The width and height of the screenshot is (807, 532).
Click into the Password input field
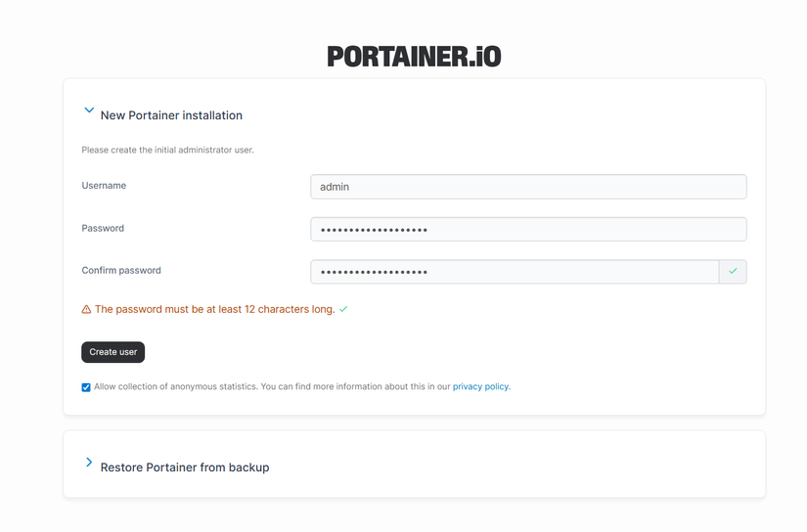pyautogui.click(x=528, y=229)
